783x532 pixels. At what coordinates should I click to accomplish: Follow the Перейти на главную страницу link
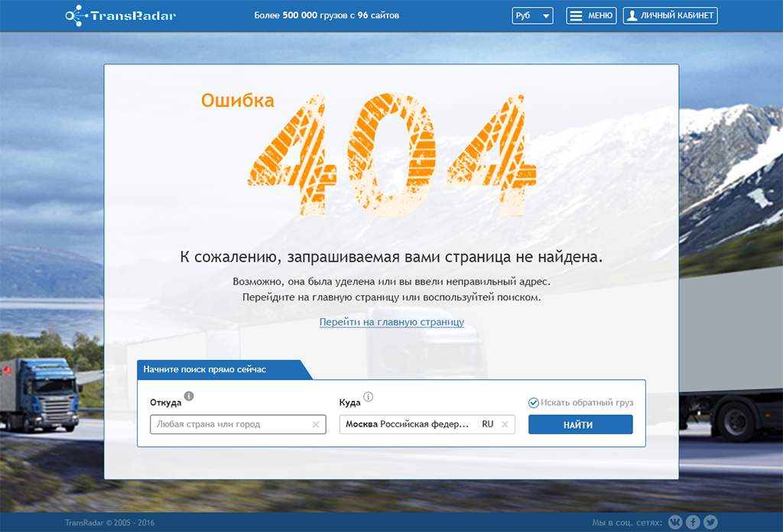[x=391, y=322]
